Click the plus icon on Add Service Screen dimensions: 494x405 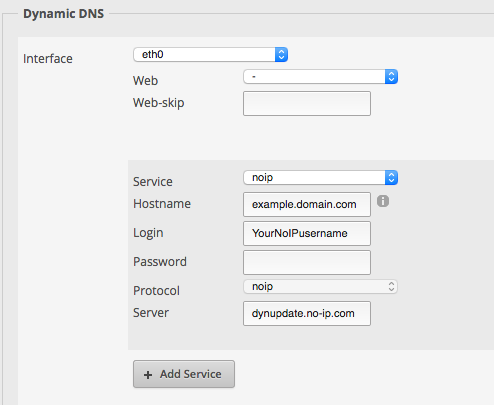[148, 375]
